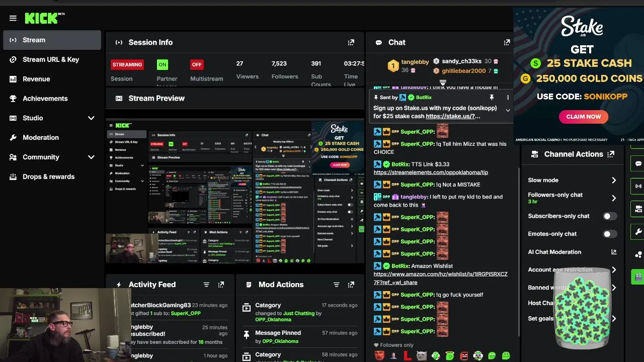
Task: Click SuperK_OPP link in Activity Feed
Action: coord(186,313)
